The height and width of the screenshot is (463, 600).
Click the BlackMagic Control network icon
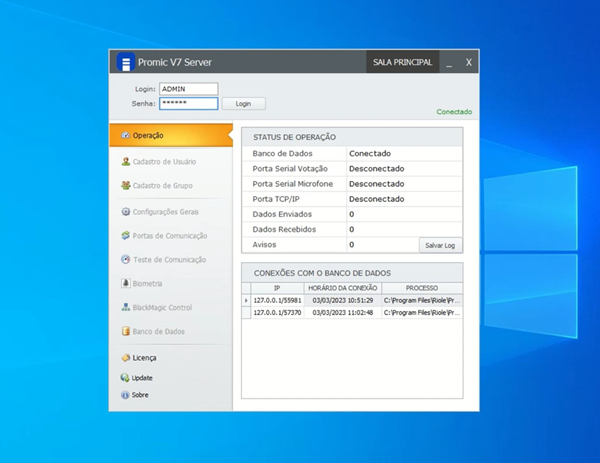[126, 307]
